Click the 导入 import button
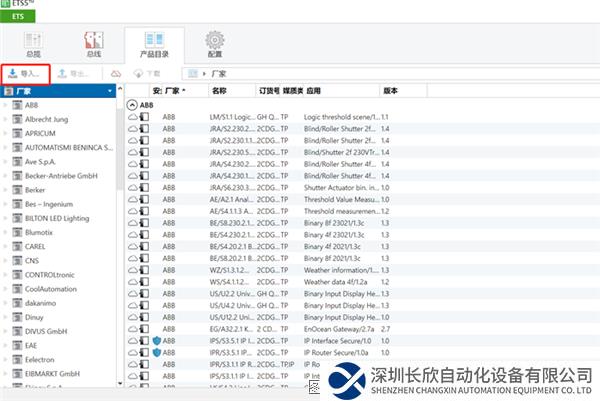Image resolution: width=600 pixels, height=401 pixels. click(24, 74)
